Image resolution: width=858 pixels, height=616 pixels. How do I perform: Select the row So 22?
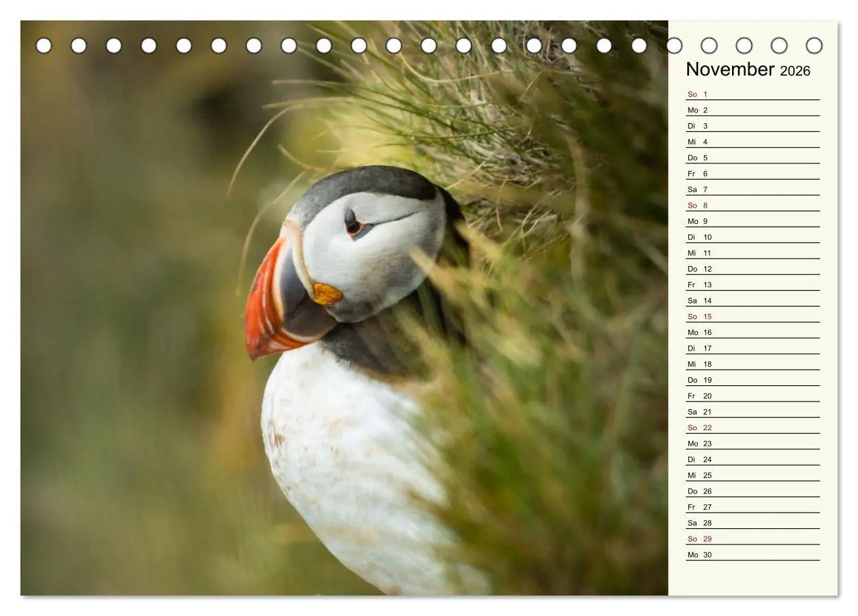752,427
